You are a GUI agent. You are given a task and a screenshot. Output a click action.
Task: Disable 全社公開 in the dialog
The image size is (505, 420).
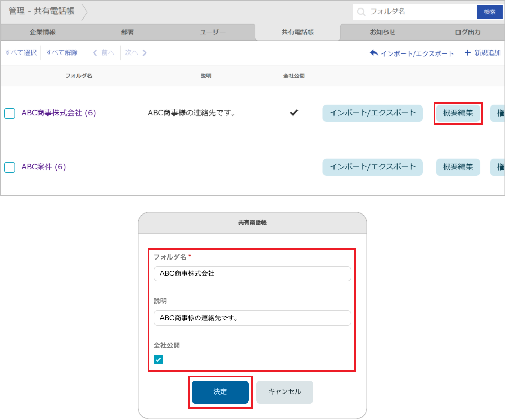(158, 359)
